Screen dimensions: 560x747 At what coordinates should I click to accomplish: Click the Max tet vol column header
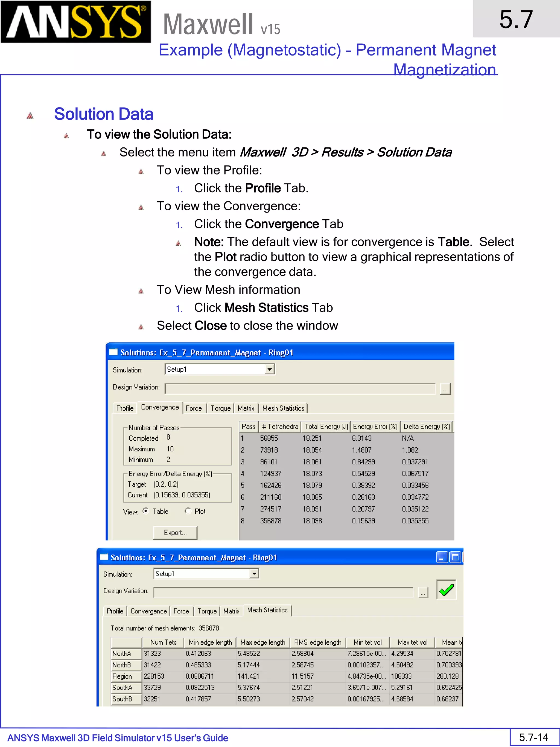tap(413, 642)
